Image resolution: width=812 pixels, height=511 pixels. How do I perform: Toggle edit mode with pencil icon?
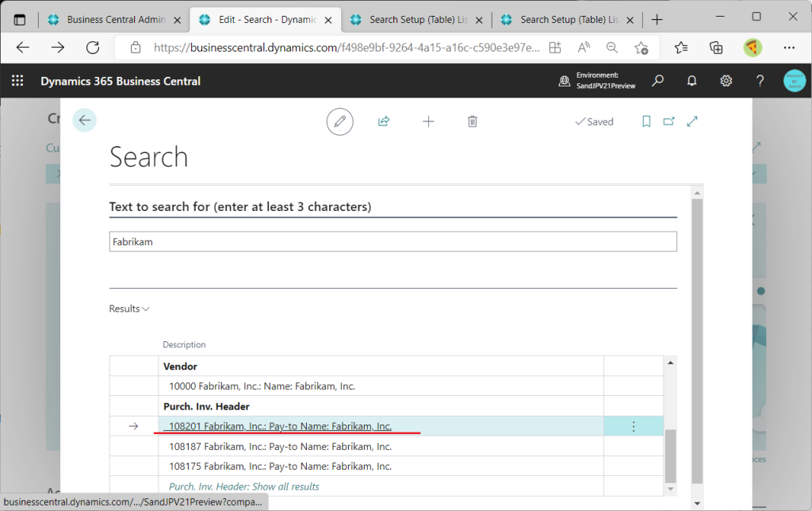[339, 121]
